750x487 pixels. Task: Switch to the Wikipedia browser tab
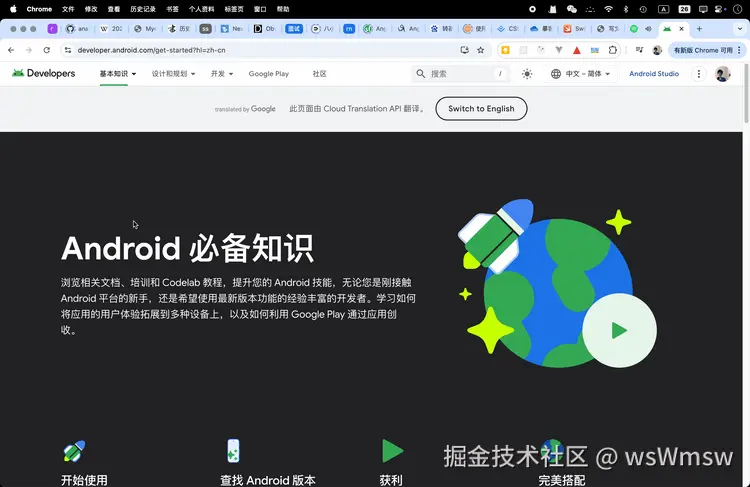click(x=110, y=29)
